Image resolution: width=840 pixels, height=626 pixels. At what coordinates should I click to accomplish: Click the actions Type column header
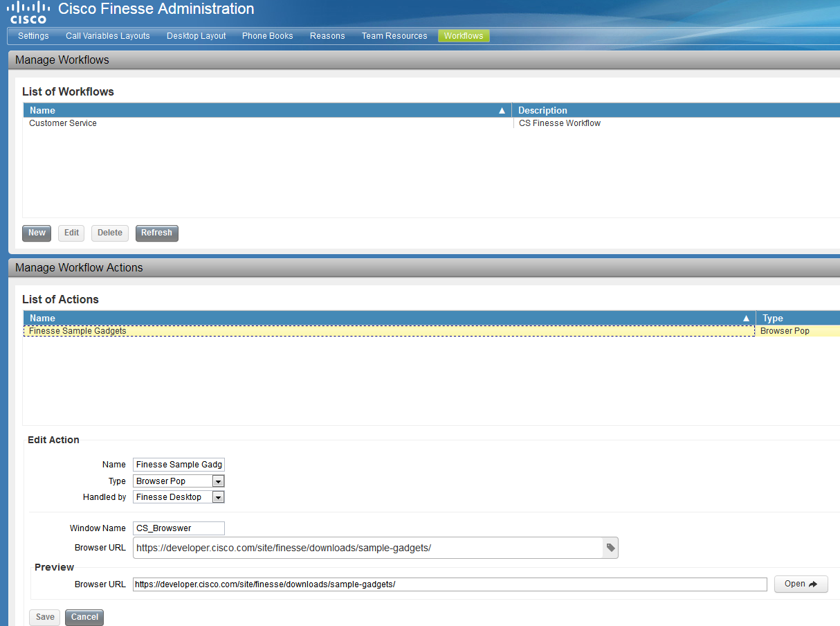(798, 318)
